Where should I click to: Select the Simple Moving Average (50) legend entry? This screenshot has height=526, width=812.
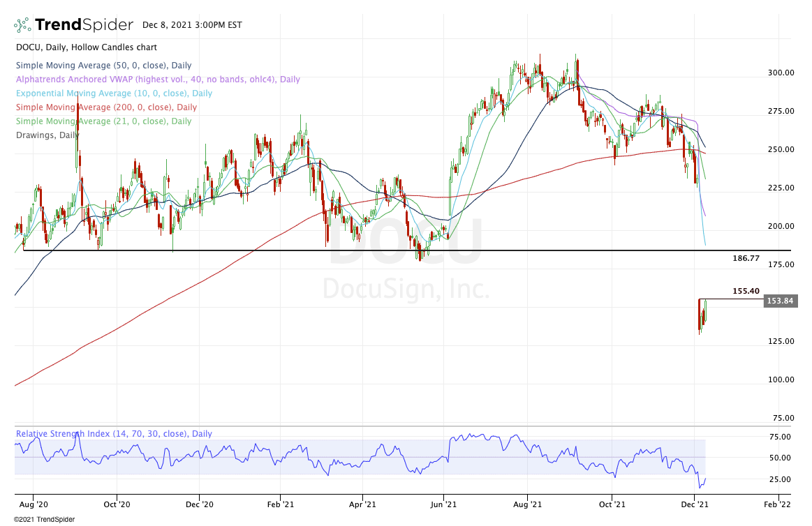(103, 66)
